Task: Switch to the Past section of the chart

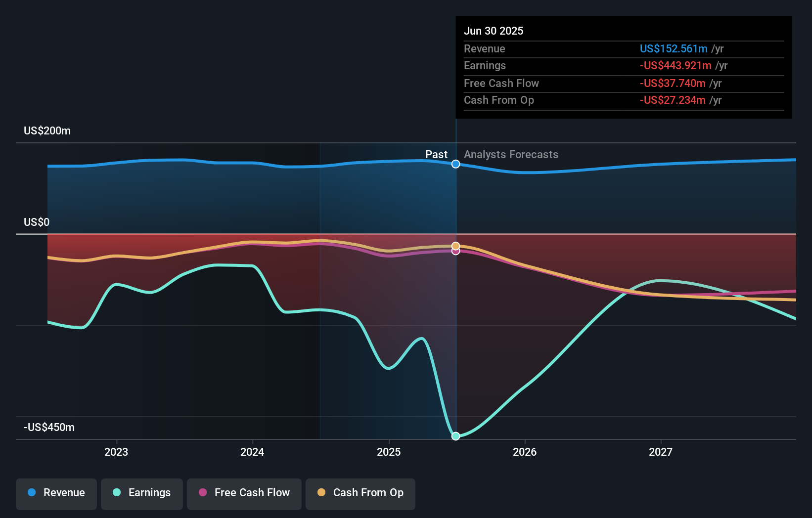Action: [x=436, y=155]
